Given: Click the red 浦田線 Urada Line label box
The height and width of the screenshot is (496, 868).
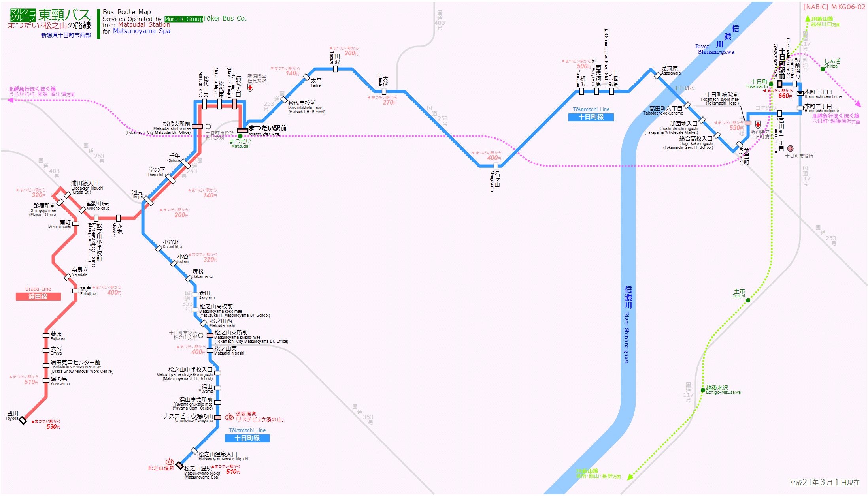Looking at the screenshot, I should point(38,297).
